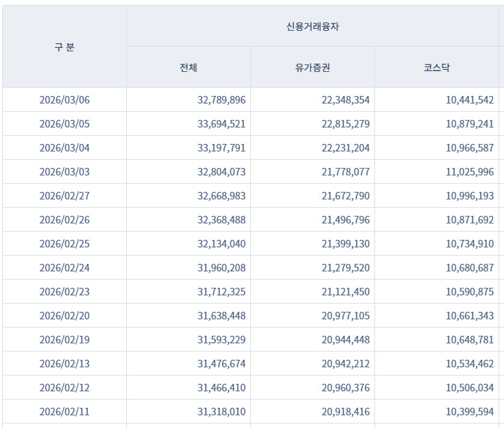Select the 2026/03/03 date cell
The image size is (504, 429).
pos(64,172)
